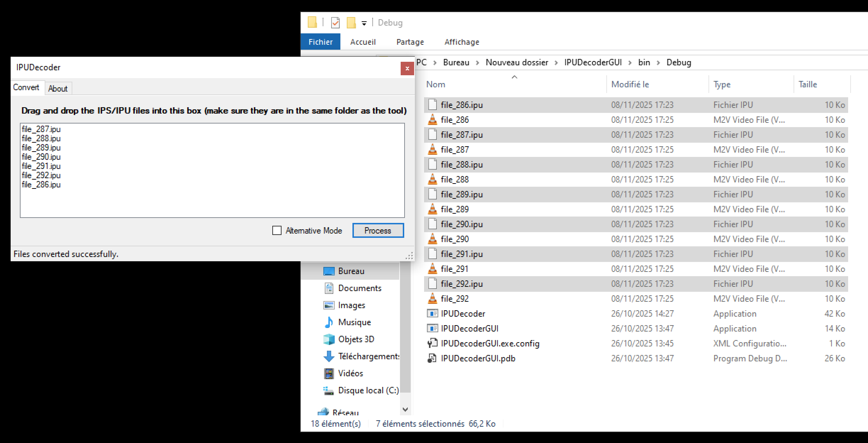Sort files by Modifié le column
This screenshot has height=443, width=868.
pos(630,84)
